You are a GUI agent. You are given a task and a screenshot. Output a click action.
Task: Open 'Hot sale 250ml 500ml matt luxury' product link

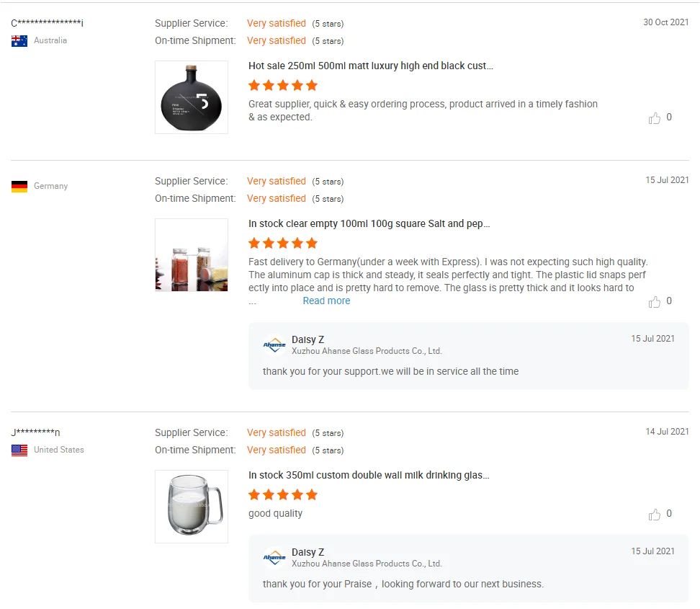(x=371, y=66)
